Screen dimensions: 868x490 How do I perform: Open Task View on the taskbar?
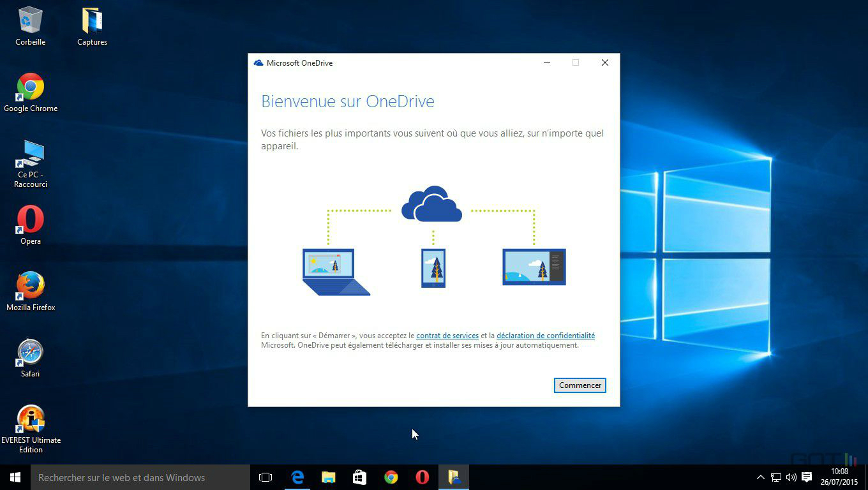click(266, 477)
